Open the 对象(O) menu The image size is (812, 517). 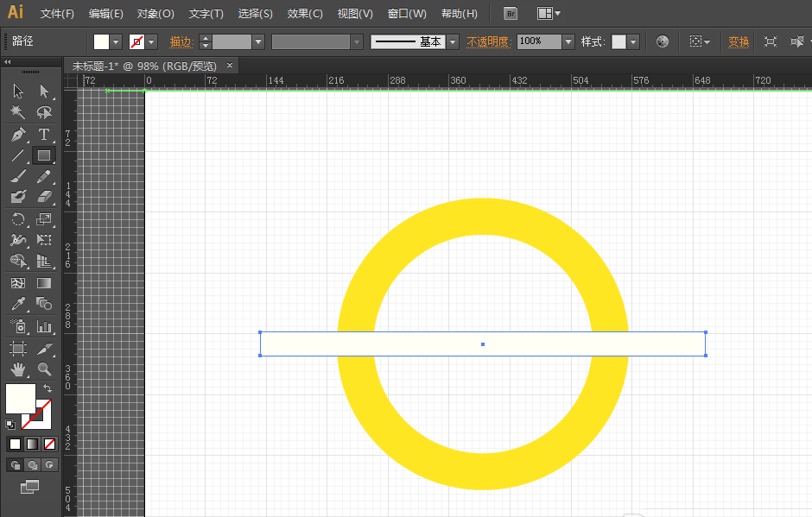click(155, 14)
